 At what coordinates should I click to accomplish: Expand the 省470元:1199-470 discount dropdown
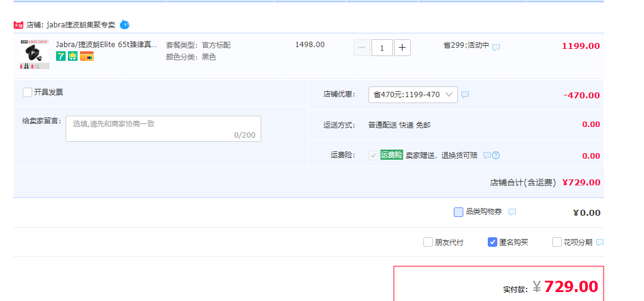[x=413, y=94]
